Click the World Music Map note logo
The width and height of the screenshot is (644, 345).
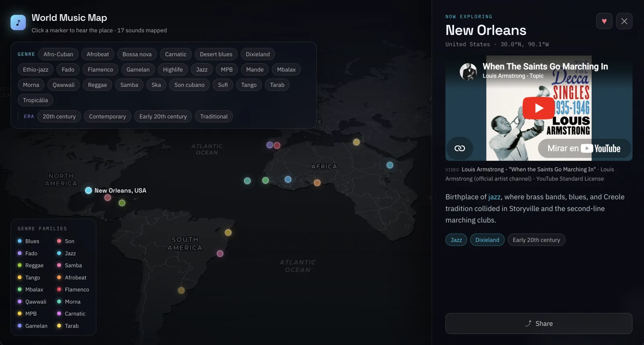(18, 23)
